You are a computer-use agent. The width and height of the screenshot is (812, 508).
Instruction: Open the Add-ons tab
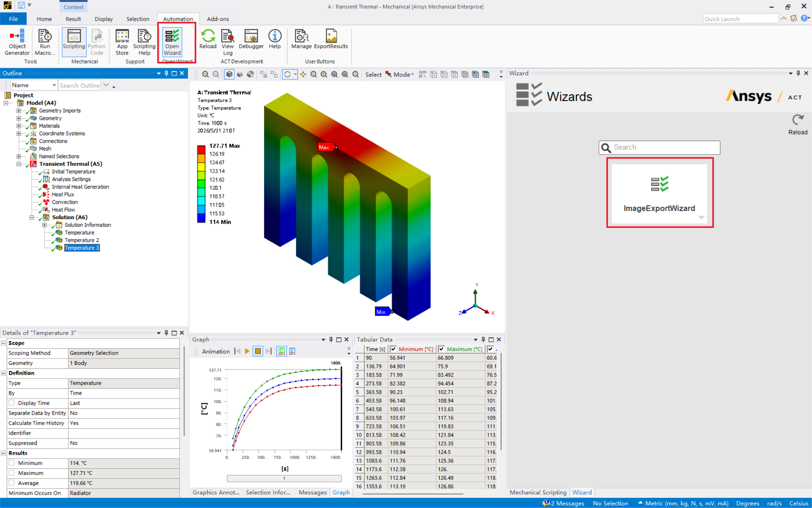coord(218,19)
